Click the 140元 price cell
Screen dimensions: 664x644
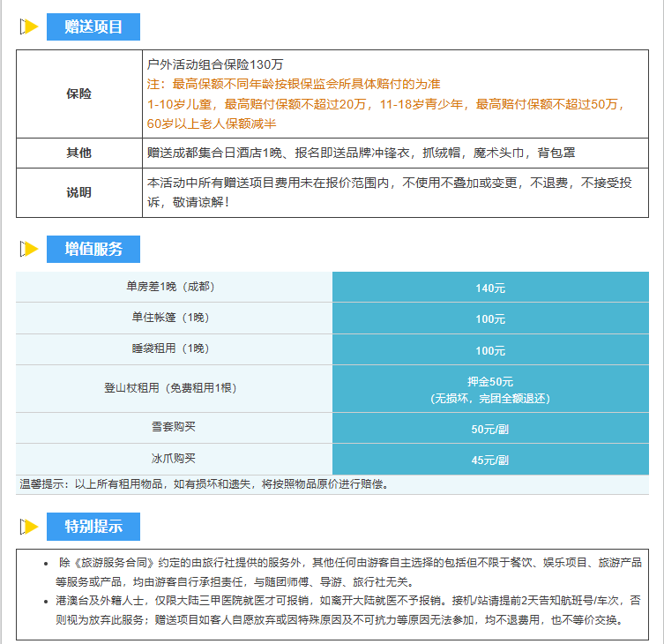pyautogui.click(x=490, y=288)
